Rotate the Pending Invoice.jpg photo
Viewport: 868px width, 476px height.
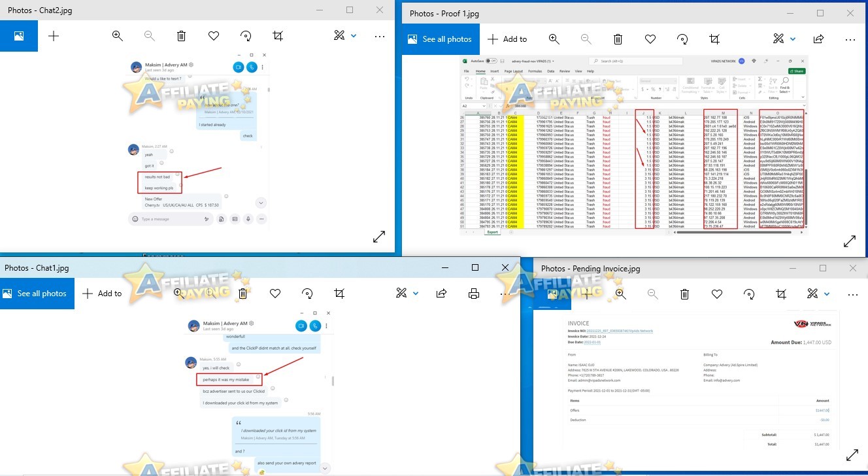[x=749, y=294]
